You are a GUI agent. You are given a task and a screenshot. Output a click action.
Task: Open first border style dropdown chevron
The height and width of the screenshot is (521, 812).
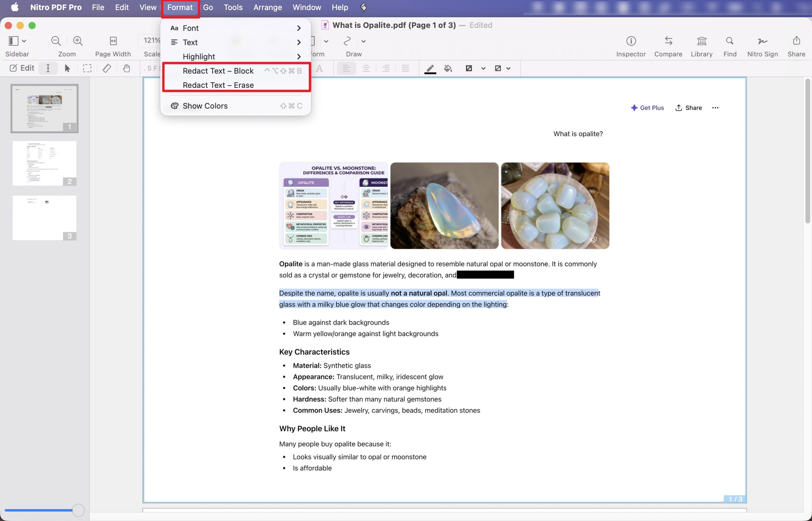tap(483, 68)
